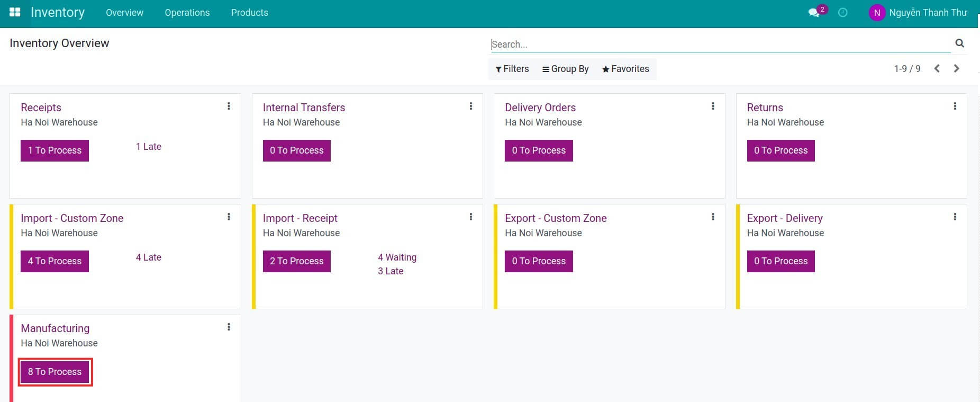The height and width of the screenshot is (402, 980).
Task: Go to the previous page arrow
Action: coord(937,68)
